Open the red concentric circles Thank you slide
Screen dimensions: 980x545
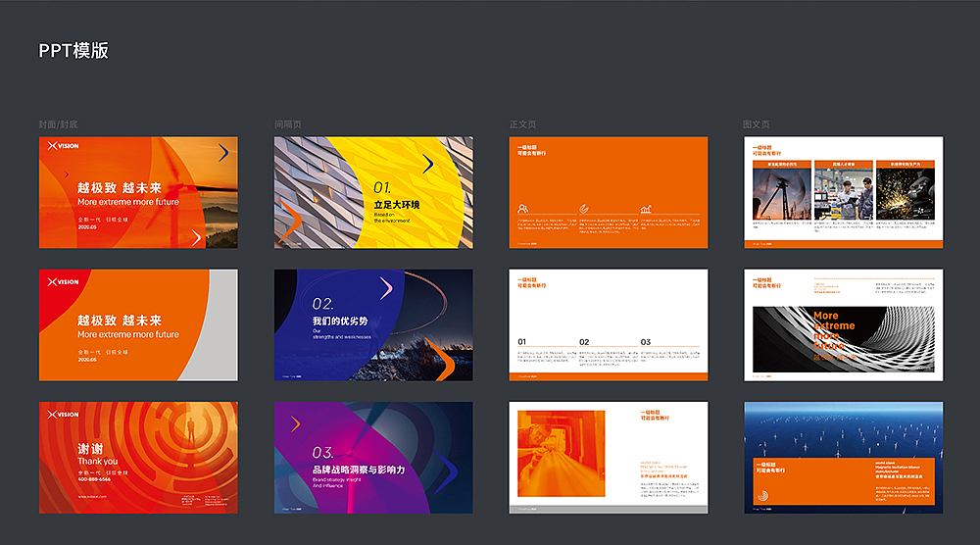point(138,458)
